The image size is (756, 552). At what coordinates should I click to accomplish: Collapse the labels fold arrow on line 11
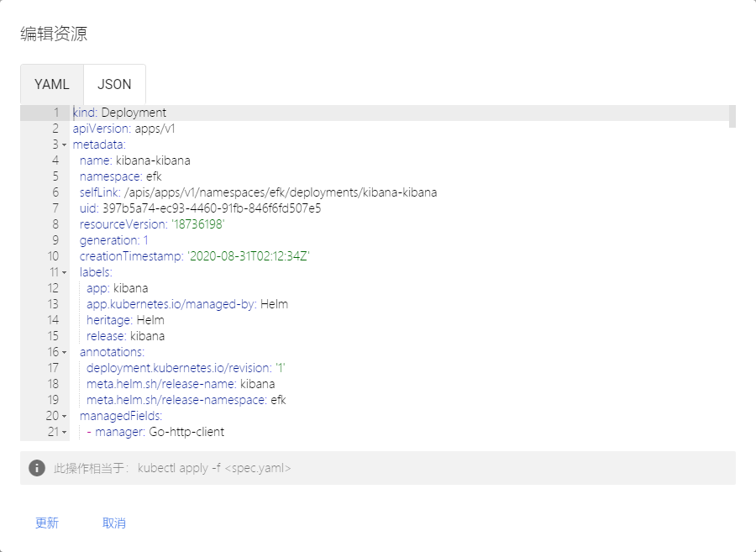point(64,272)
